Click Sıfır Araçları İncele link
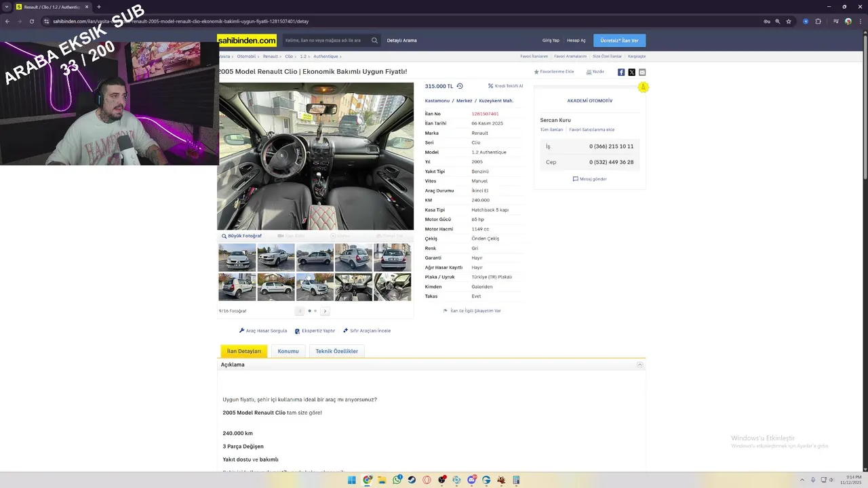 click(367, 331)
